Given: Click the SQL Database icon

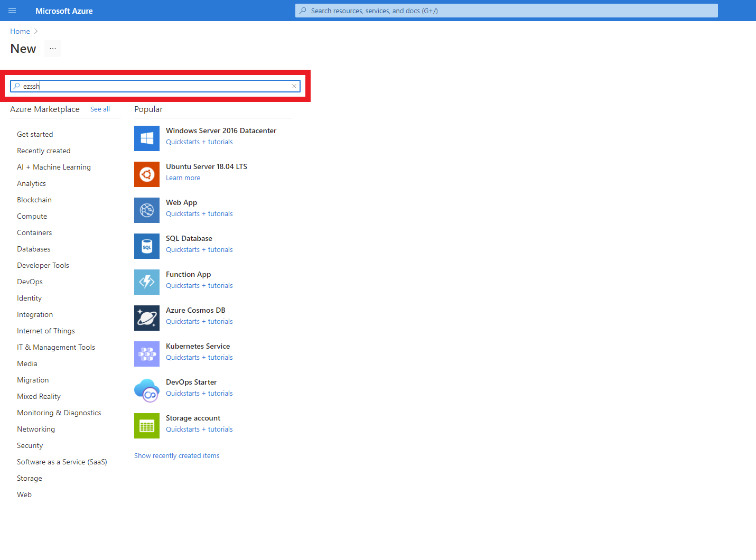Looking at the screenshot, I should (x=147, y=246).
